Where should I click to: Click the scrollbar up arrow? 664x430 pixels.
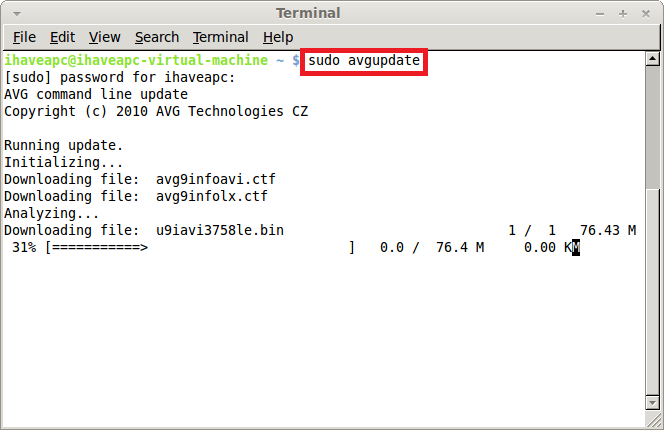(653, 58)
